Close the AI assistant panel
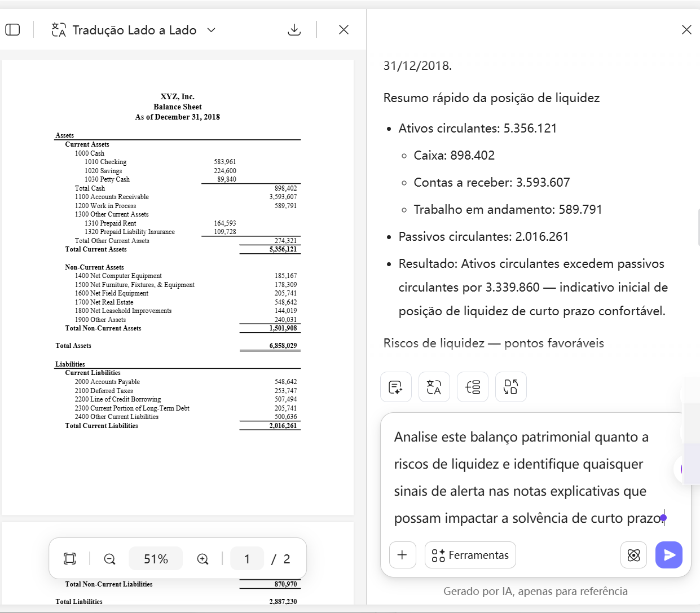 tap(686, 30)
